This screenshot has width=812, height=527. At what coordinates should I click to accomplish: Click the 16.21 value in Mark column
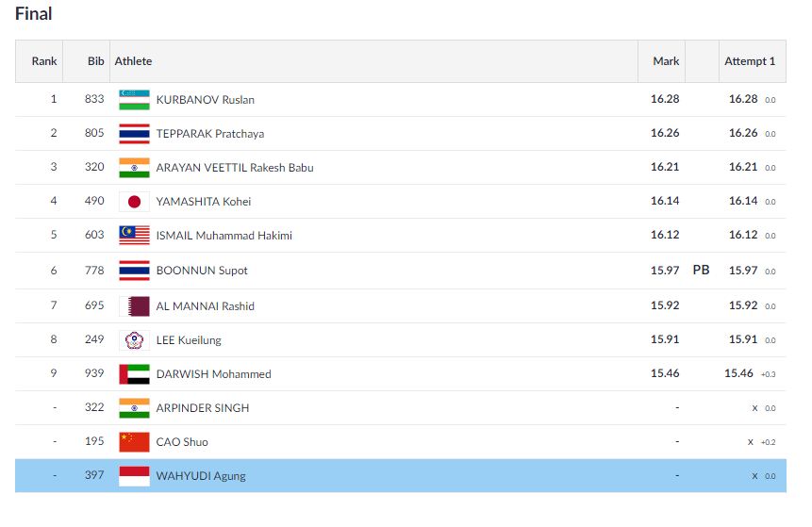665,167
